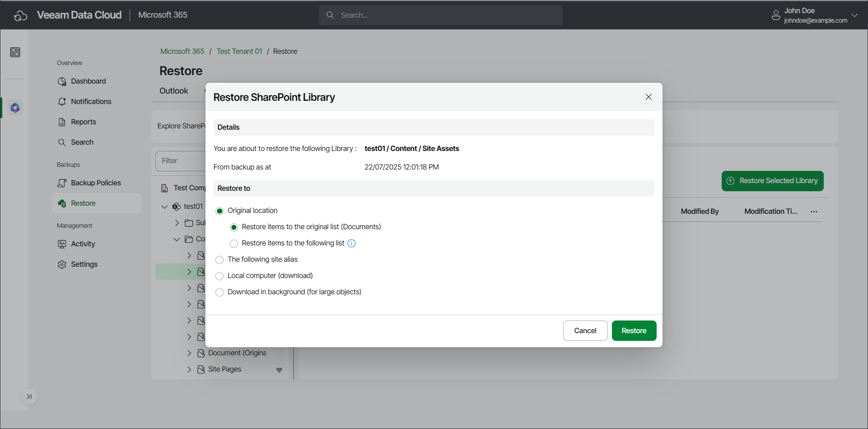Click the upload arrow icon in Restore Selected Library
Screen dimensions: 868x429
(730, 181)
